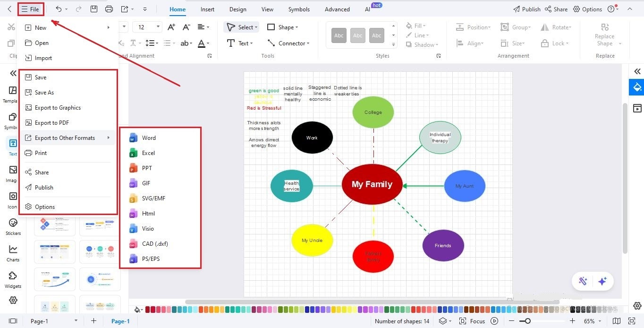Open Options at top right
Image resolution: width=644 pixels, height=328 pixels.
[x=587, y=9]
